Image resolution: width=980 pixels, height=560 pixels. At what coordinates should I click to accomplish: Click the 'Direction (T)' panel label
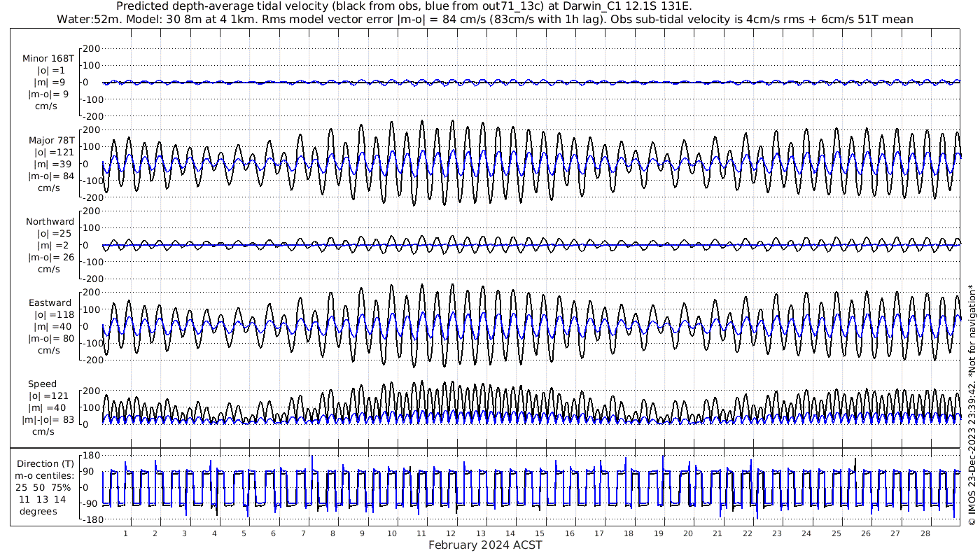(45, 463)
